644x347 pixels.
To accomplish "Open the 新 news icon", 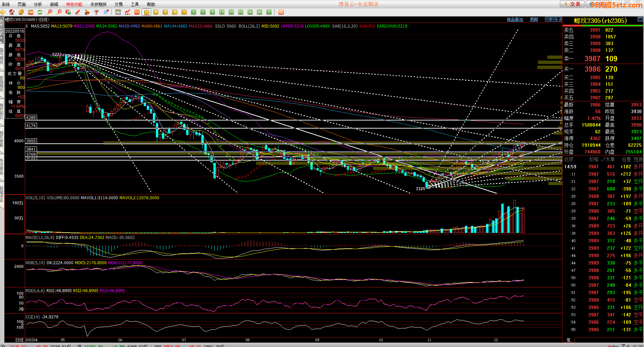I will click(x=106, y=12).
